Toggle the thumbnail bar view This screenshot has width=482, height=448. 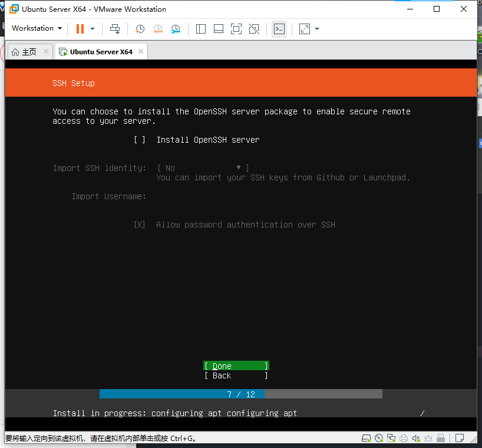point(219,29)
